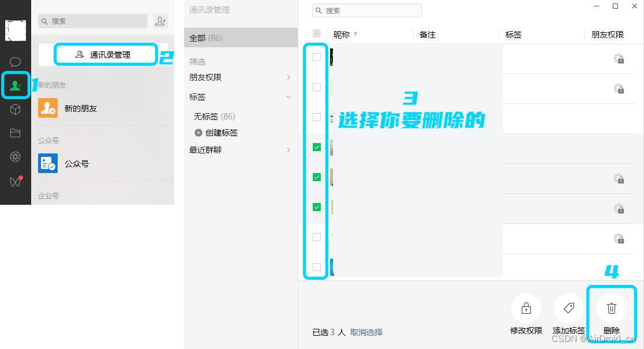The image size is (644, 349).
Task: Click the add friend icon beside search
Action: point(160,21)
